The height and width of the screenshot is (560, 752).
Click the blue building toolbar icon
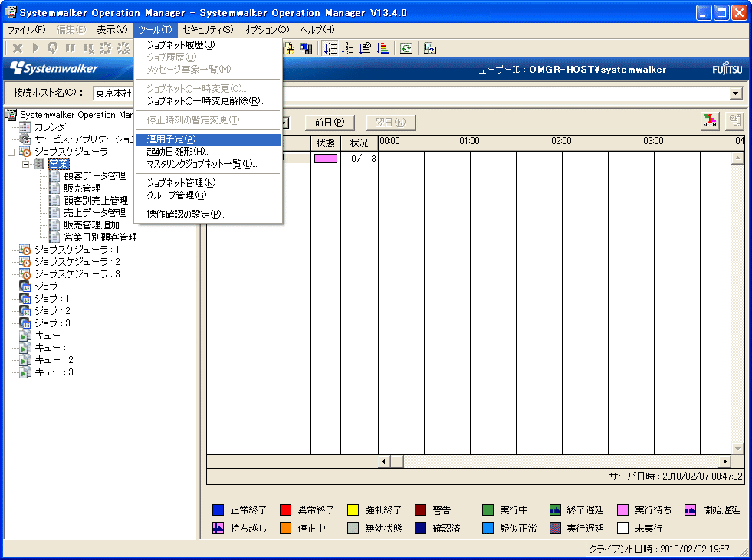306,48
